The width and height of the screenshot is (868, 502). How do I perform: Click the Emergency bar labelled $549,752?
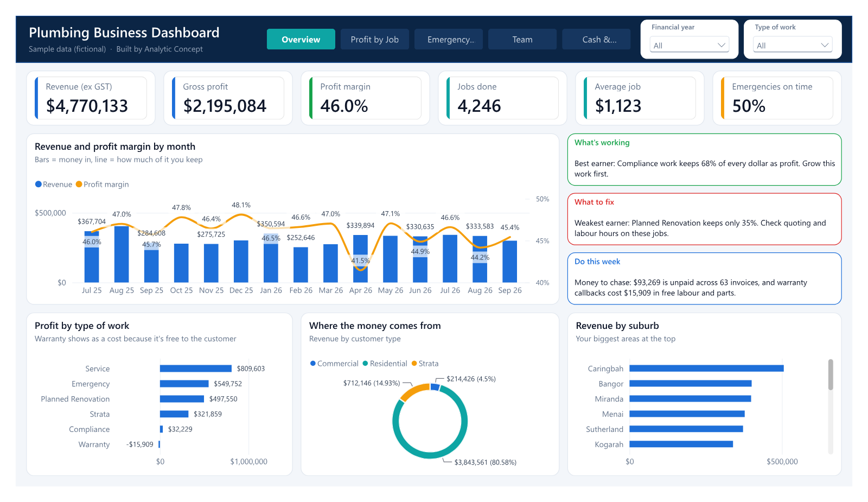pyautogui.click(x=184, y=384)
